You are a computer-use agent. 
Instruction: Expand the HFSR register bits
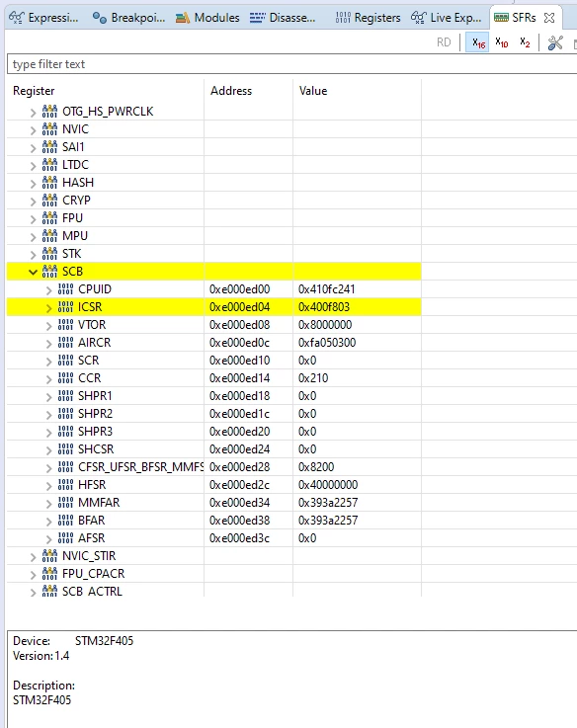(48, 486)
